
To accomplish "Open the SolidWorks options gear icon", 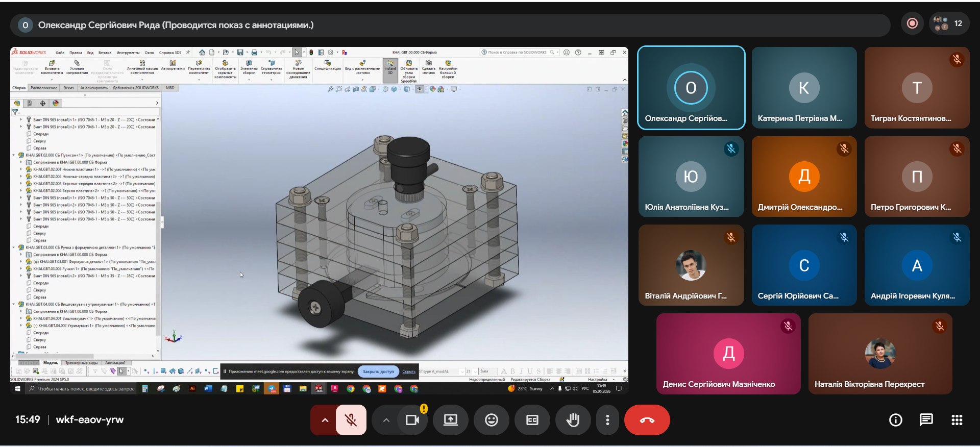I will pyautogui.click(x=330, y=52).
